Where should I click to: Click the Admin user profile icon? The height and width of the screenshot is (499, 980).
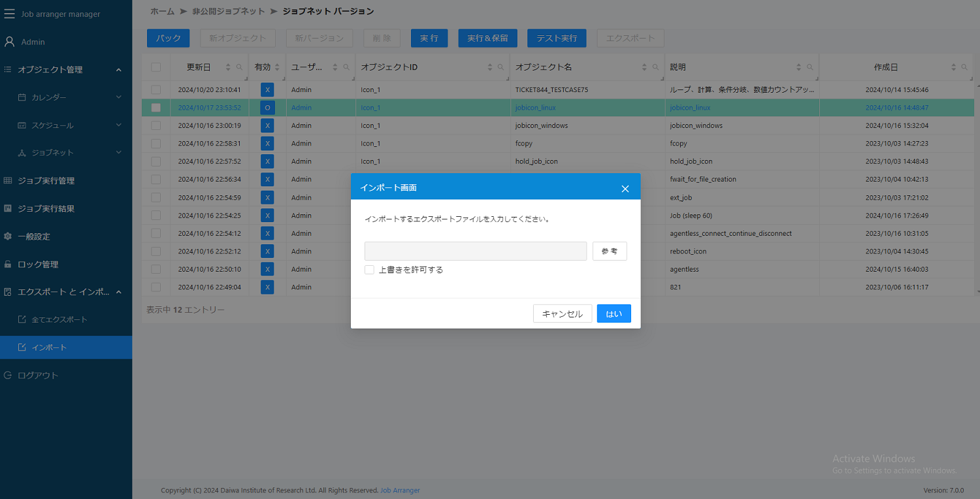9,42
